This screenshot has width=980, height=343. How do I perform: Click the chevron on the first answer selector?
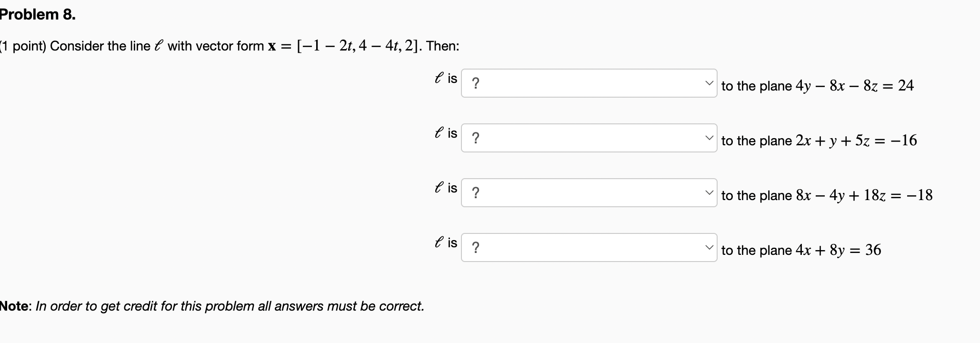click(x=709, y=82)
